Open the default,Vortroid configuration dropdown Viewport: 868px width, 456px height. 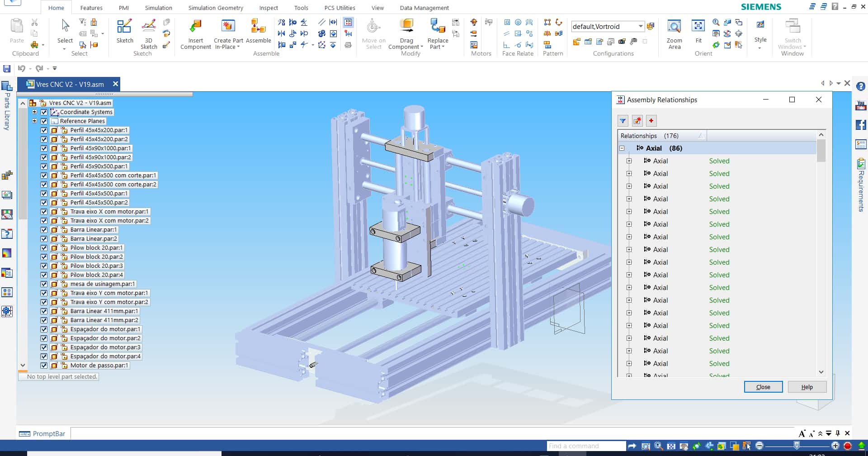640,26
